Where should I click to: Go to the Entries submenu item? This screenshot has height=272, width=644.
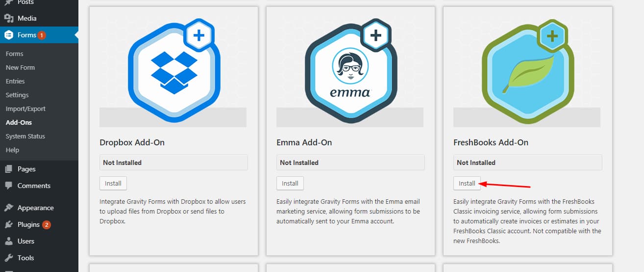click(x=15, y=81)
